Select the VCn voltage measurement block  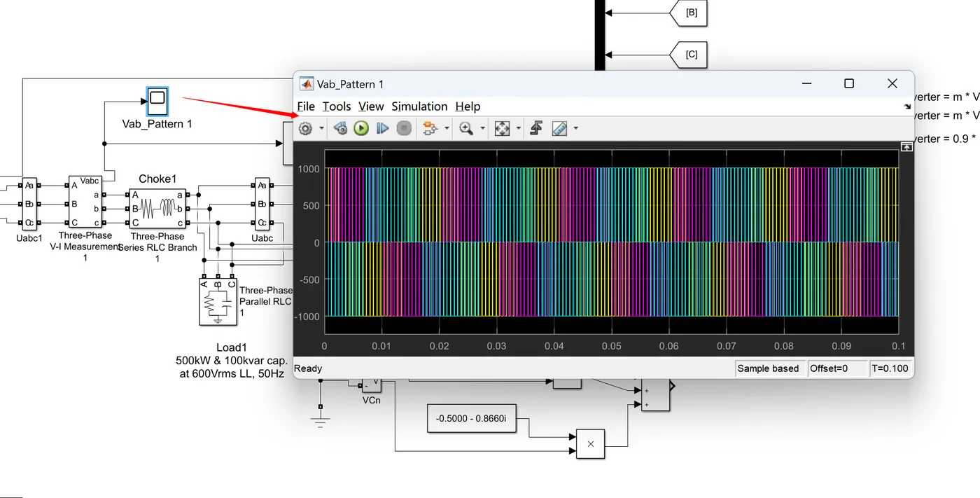(372, 385)
